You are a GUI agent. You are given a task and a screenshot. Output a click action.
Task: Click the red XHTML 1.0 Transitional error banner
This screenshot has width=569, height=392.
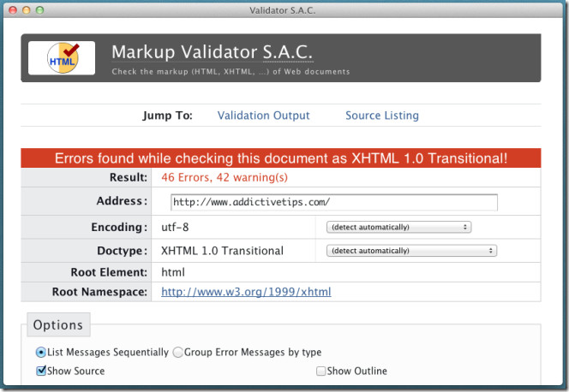coord(281,158)
